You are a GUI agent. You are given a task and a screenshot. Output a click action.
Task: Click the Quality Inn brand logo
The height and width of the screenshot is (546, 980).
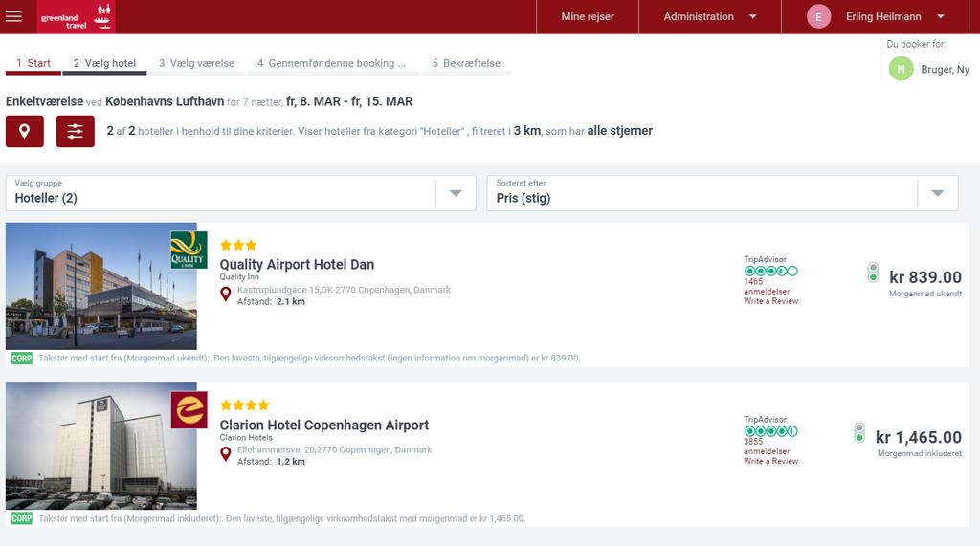coord(189,250)
